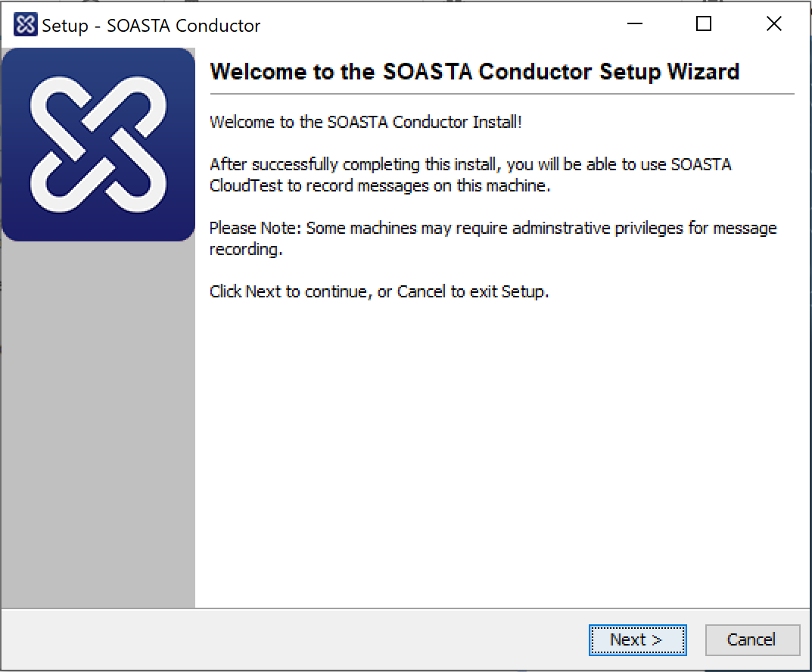Click empty title bar space right of title

[x=439, y=25]
